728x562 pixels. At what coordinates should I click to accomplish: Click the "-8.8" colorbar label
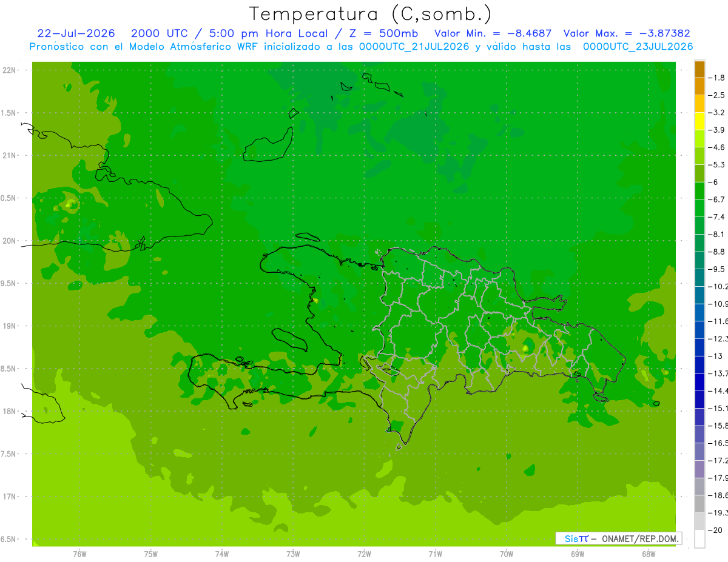pyautogui.click(x=716, y=252)
